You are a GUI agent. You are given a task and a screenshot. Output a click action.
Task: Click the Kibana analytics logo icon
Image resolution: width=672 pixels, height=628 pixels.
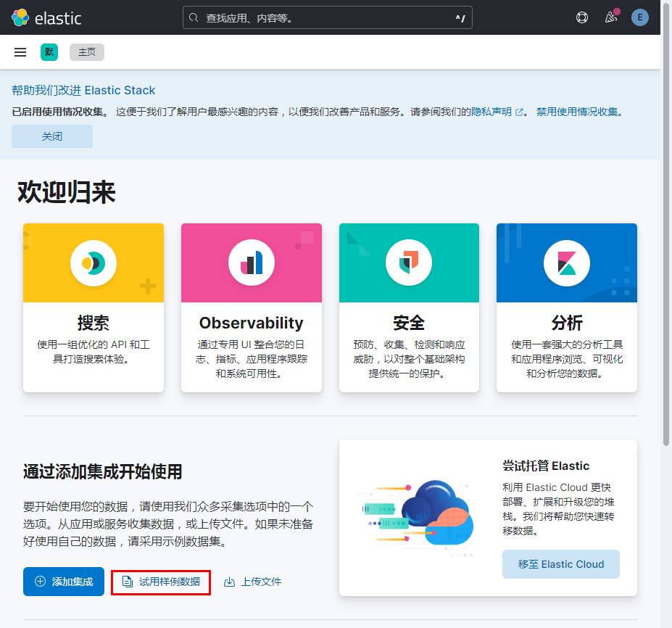tap(567, 263)
